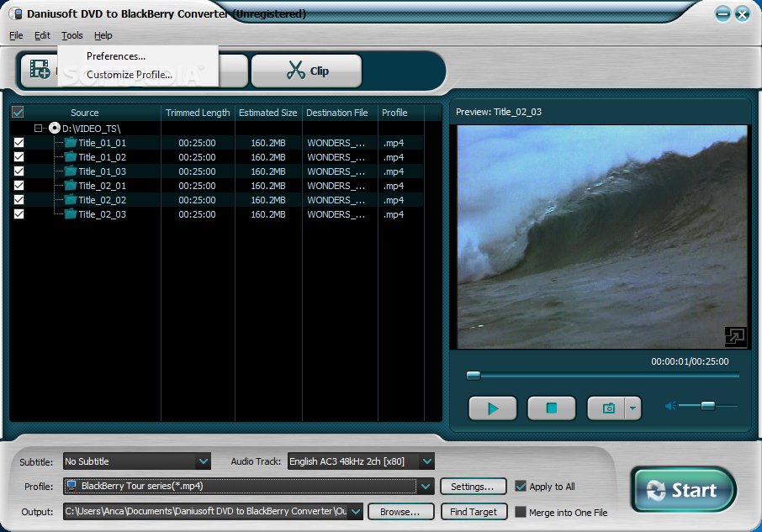The height and width of the screenshot is (532, 762).
Task: Click folder icon of Title_02_01
Action: 71,186
